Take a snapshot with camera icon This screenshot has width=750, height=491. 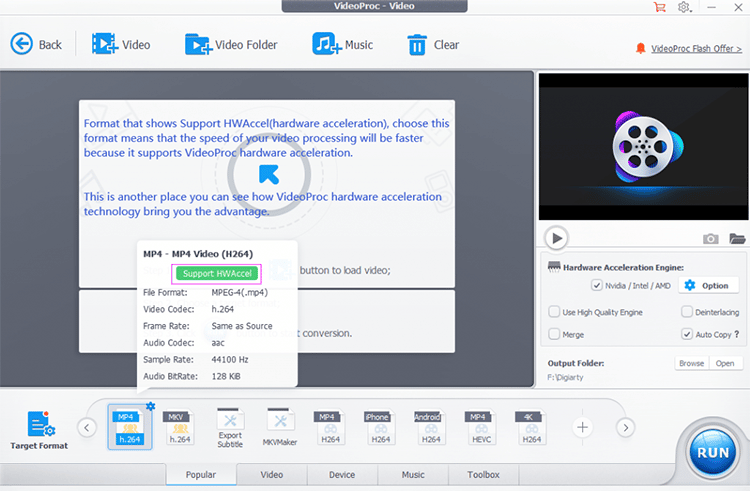710,238
